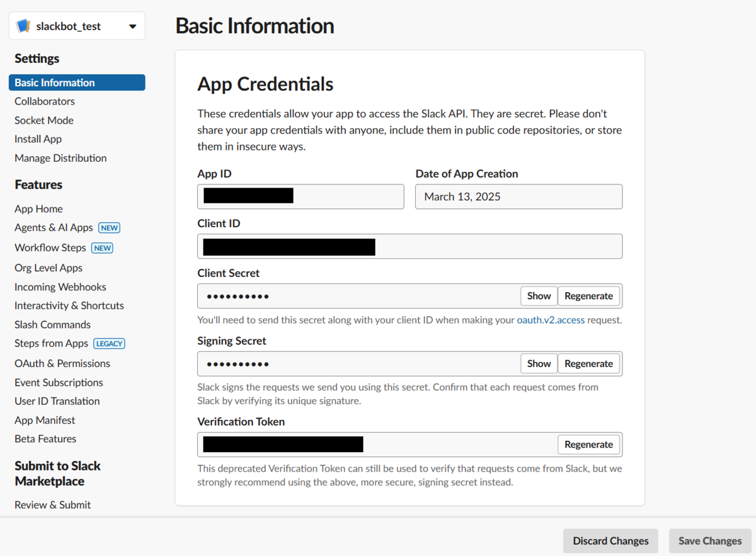This screenshot has height=556, width=756.
Task: Open the slackbot_test app switcher dropdown
Action: 77,26
